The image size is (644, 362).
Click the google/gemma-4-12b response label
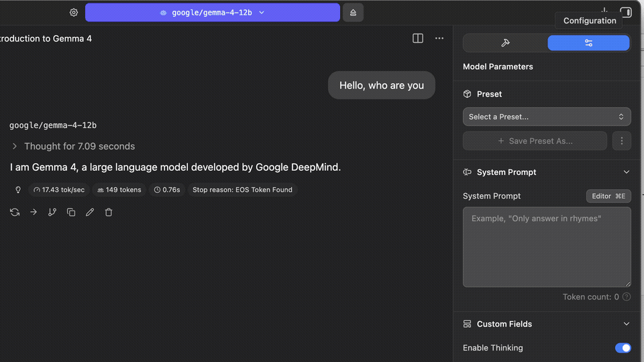coord(53,125)
